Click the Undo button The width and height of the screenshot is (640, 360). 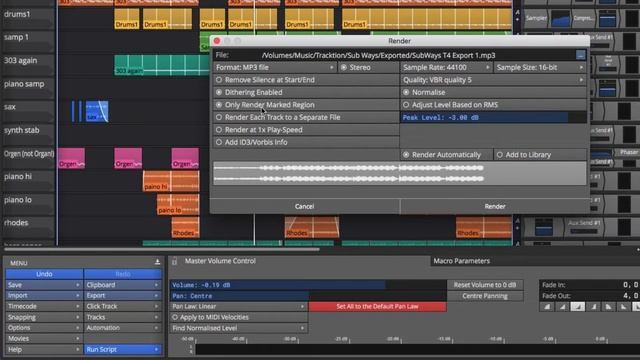pos(44,274)
